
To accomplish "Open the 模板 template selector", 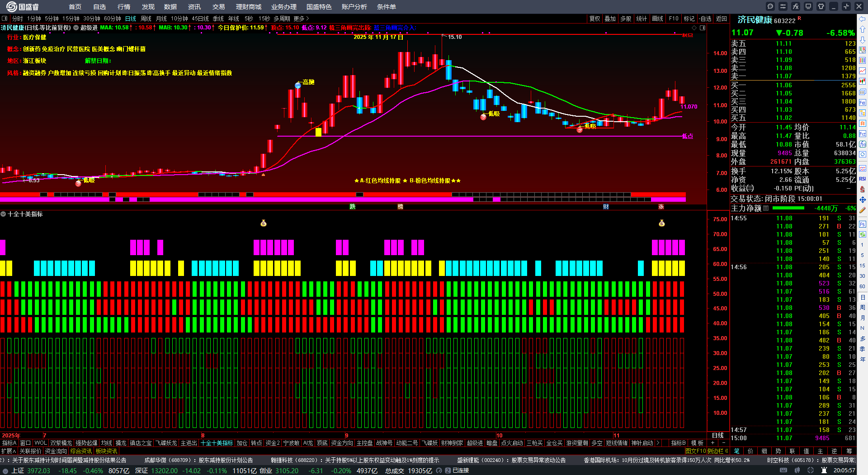I will 697,443.
